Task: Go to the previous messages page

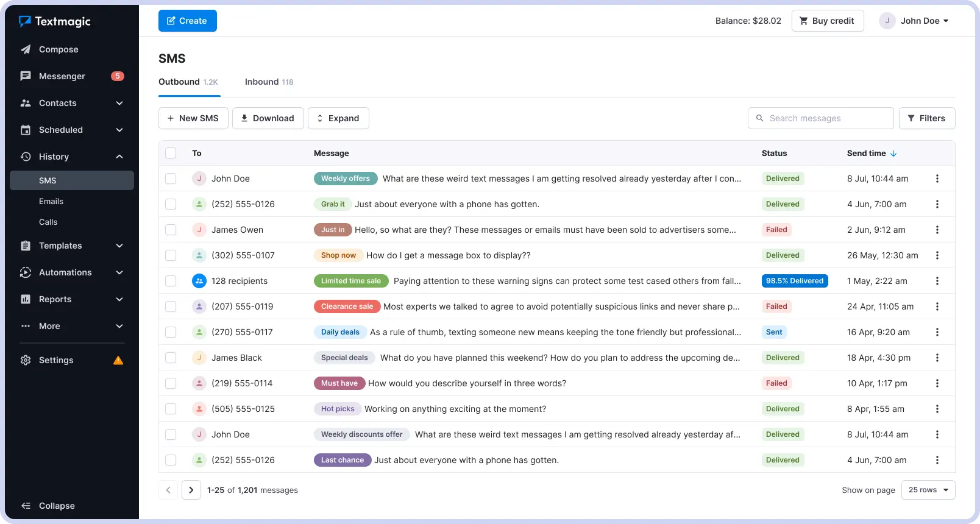Action: [x=168, y=490]
